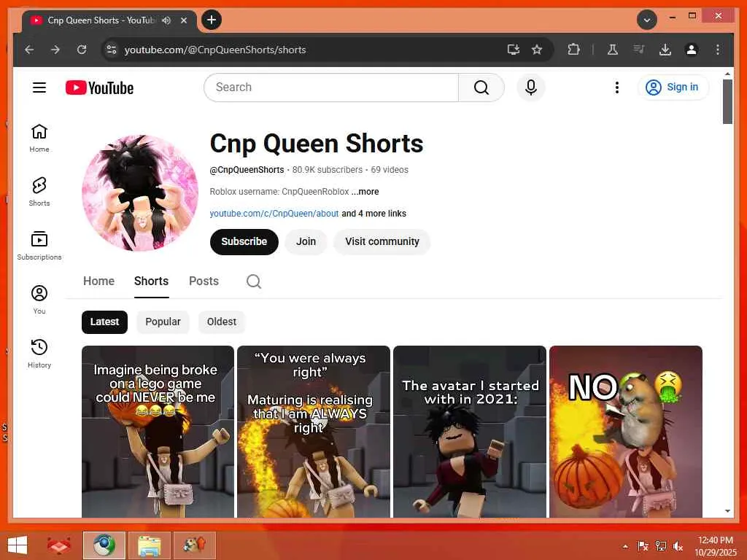Click the @CnpQueenShorts handle text
This screenshot has width=747, height=560.
pos(247,169)
